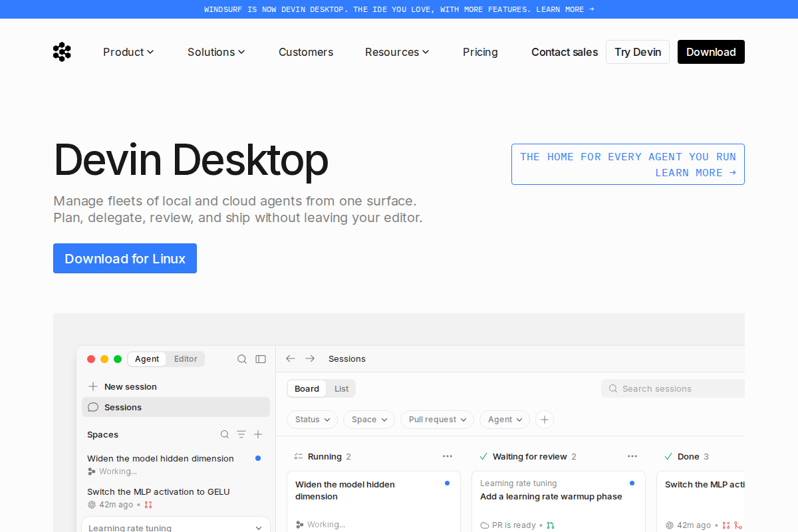Click the Download for Linux button

125,259
